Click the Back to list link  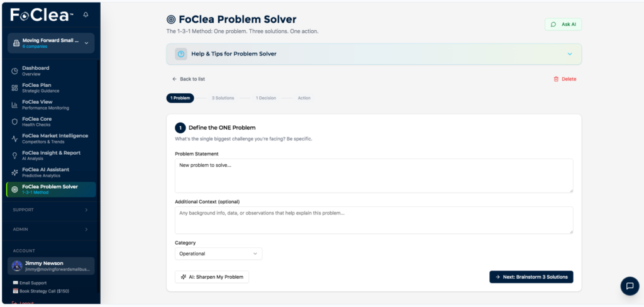point(189,79)
